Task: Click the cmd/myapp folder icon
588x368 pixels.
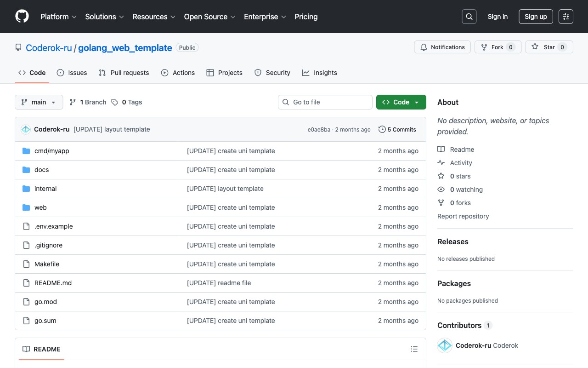Action: pyautogui.click(x=26, y=151)
